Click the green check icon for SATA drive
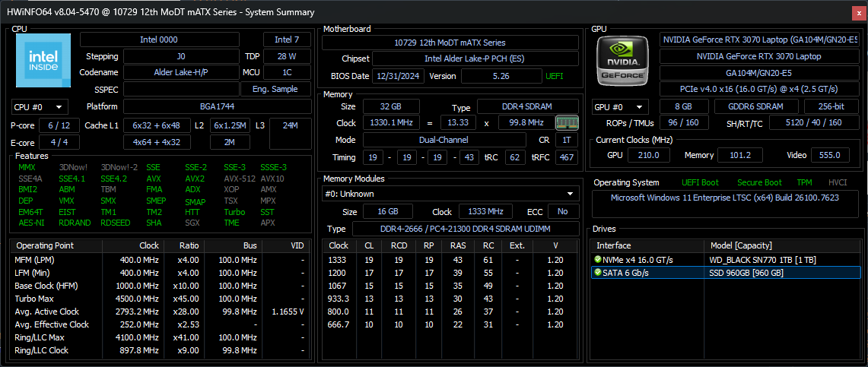 click(x=598, y=273)
